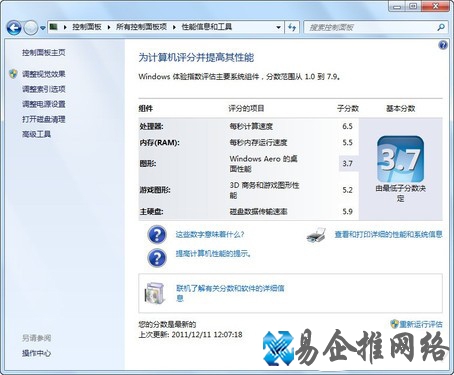The height and width of the screenshot is (375, 454).
Task: Click the 上次更新 timestamp text
Action: click(190, 334)
